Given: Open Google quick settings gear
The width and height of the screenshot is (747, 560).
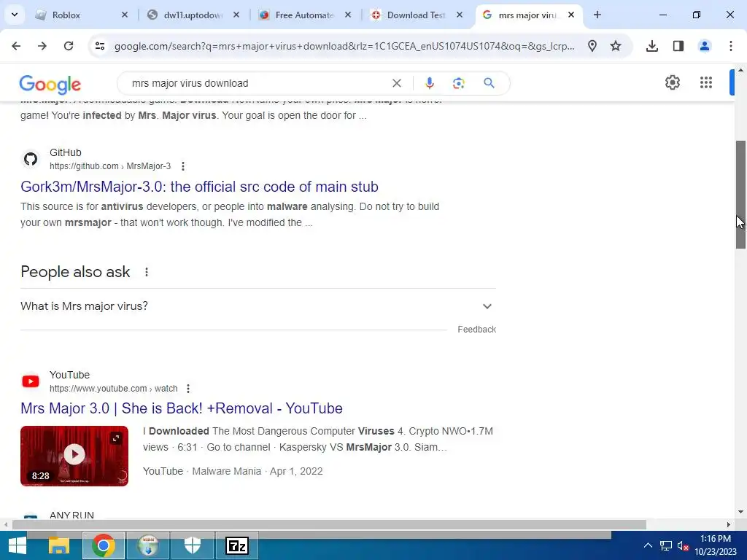Looking at the screenshot, I should pyautogui.click(x=672, y=82).
